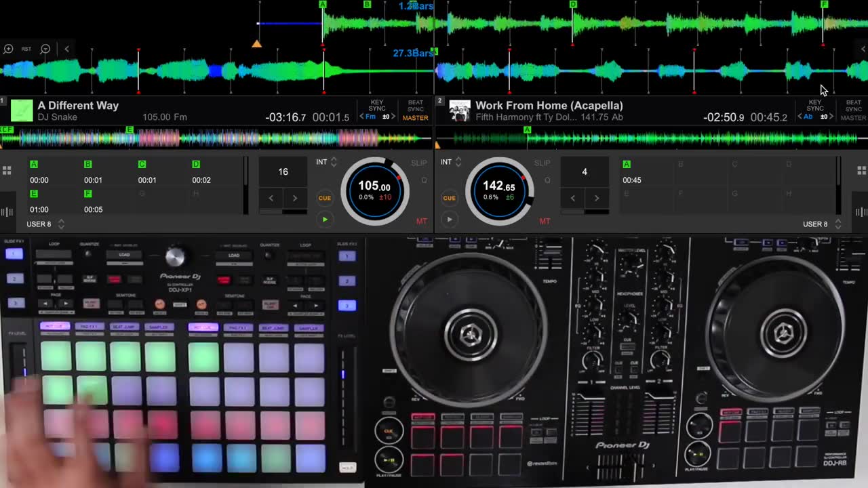Toggle master tempo MT on deck 2
The height and width of the screenshot is (488, 868).
[x=545, y=222]
